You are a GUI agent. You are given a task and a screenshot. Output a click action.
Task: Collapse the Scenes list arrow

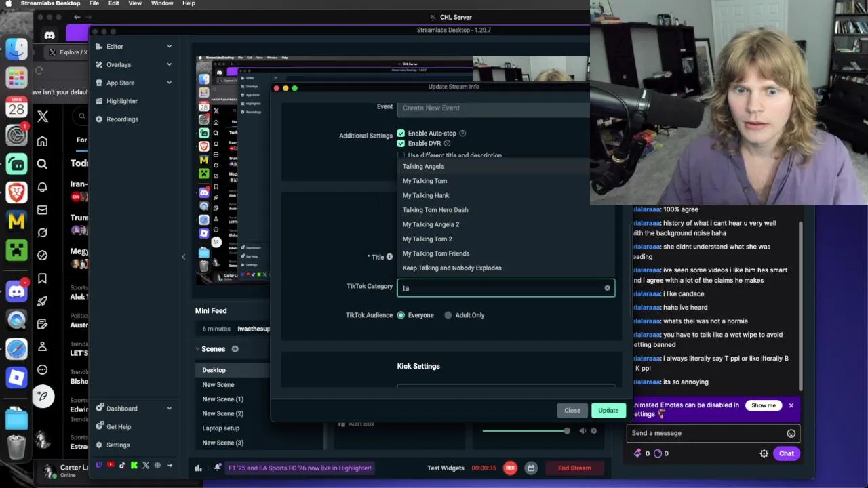point(197,349)
